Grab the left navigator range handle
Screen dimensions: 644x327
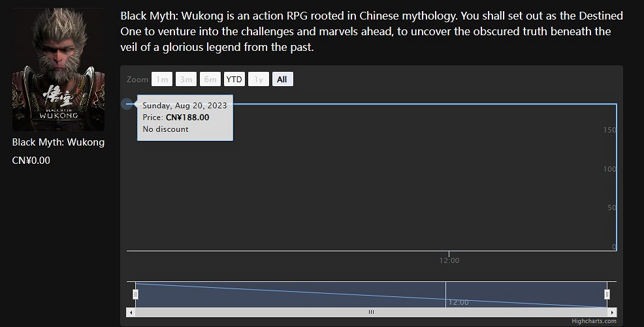pos(135,294)
